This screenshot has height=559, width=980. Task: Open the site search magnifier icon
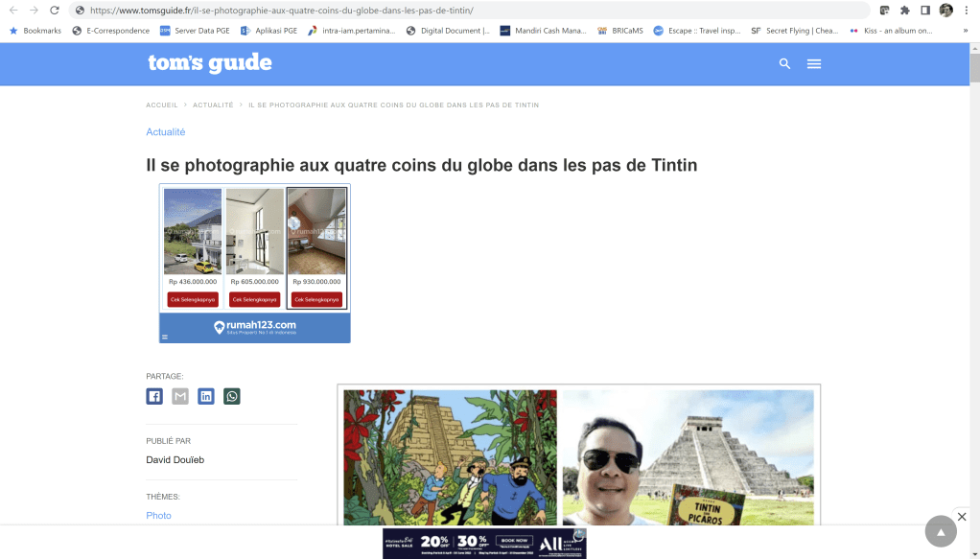784,64
